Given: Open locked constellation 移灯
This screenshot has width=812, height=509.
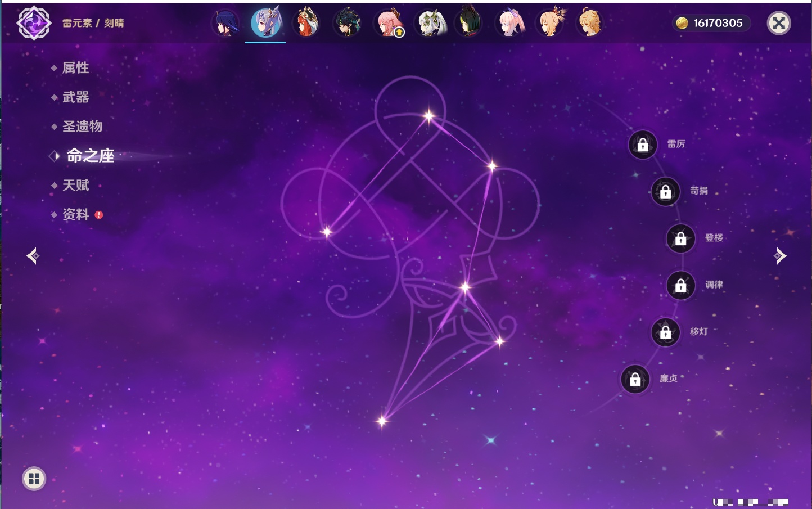Looking at the screenshot, I should (666, 332).
